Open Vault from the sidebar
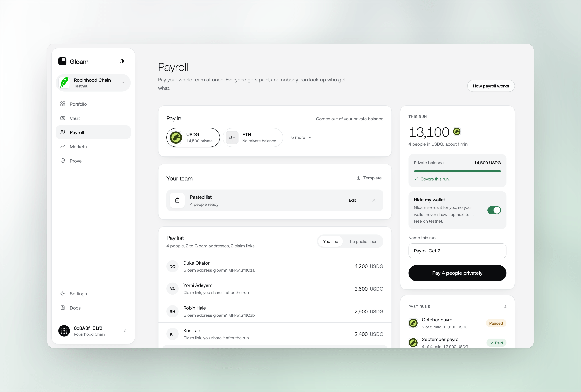Image resolution: width=581 pixels, height=392 pixels. tap(93, 118)
